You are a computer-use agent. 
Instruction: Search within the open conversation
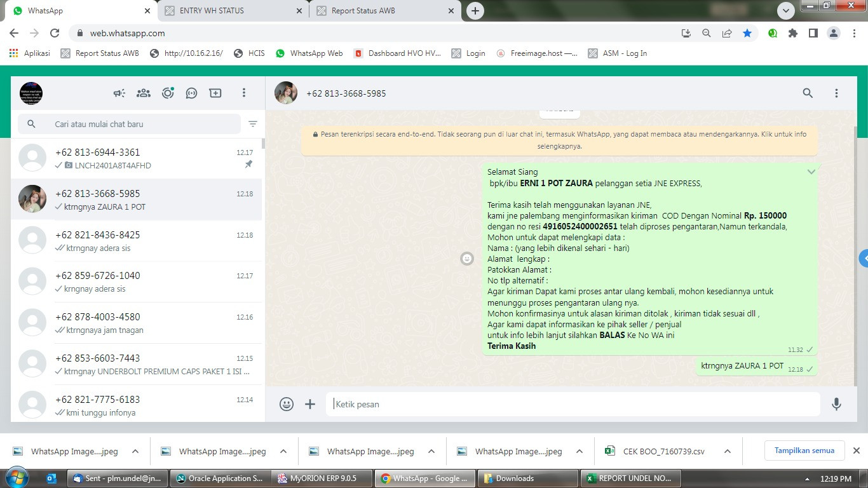808,93
